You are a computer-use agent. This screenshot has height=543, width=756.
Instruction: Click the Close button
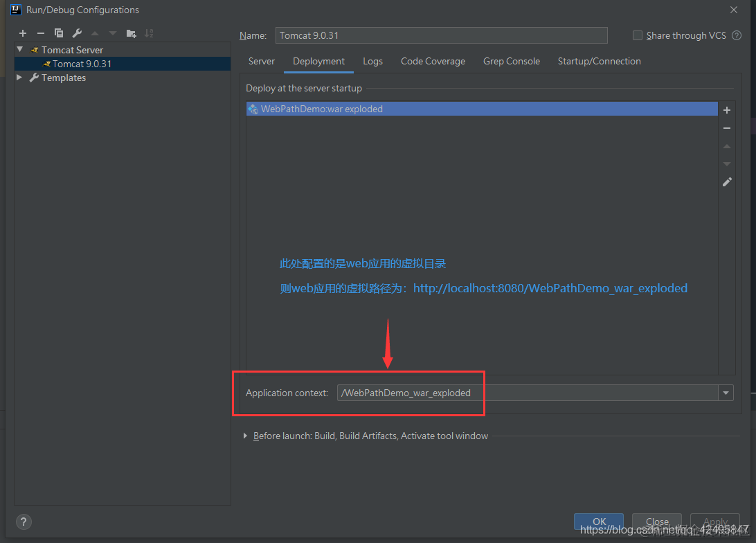click(x=657, y=522)
